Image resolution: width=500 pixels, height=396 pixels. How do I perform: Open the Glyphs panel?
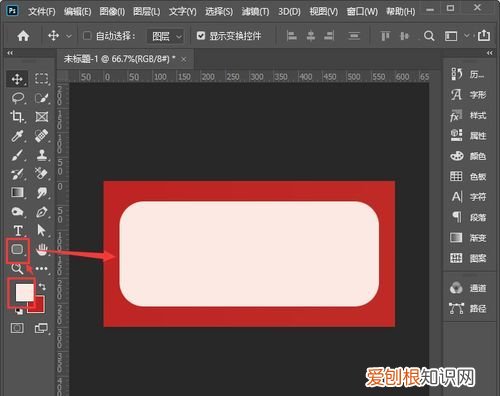(x=468, y=95)
